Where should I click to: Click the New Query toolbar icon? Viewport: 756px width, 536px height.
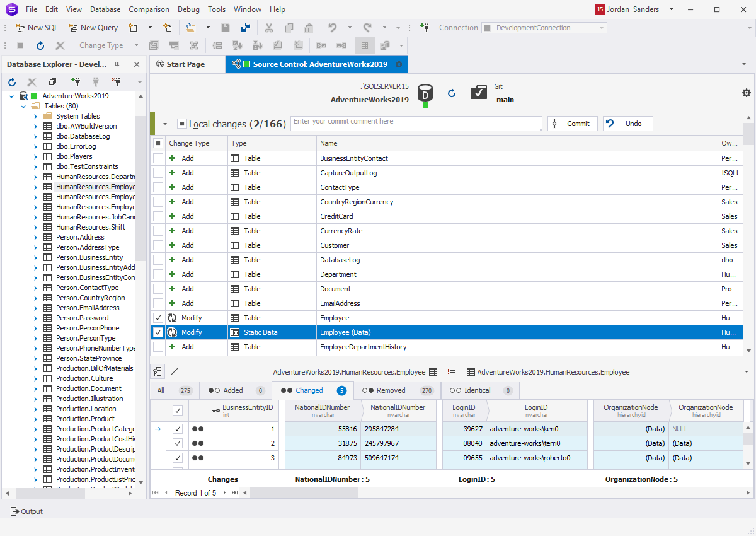[x=74, y=28]
